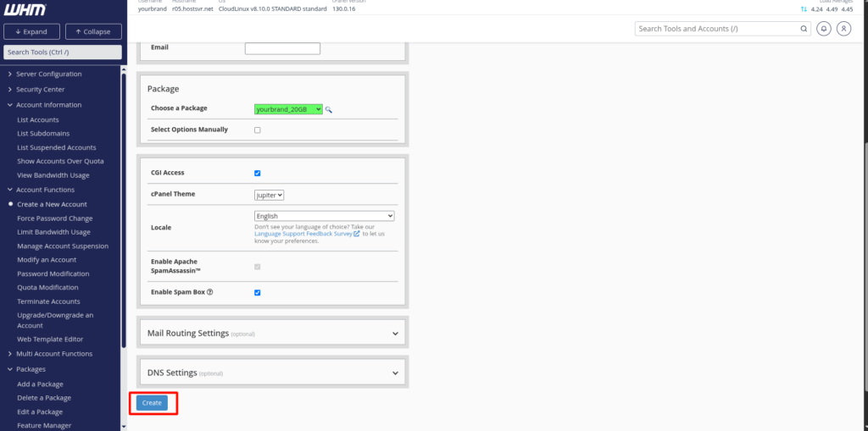Click the search magnifier in Search Tools
This screenshot has width=868, height=431.
coord(804,29)
